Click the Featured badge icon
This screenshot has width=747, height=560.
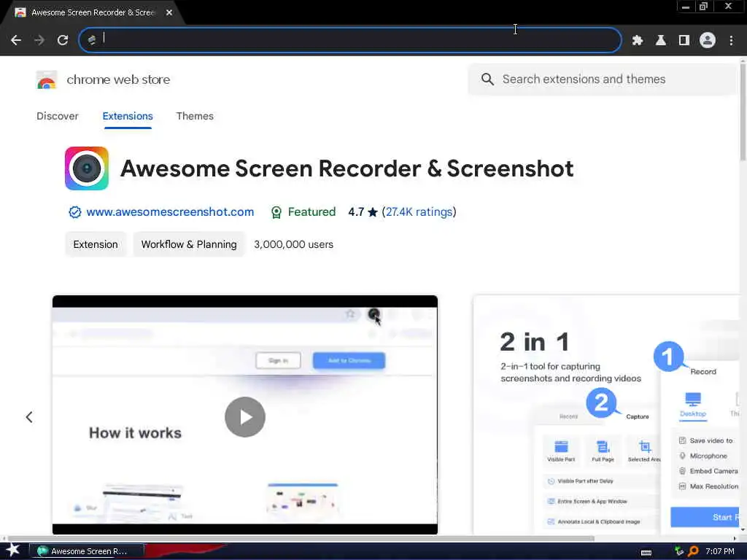click(276, 212)
